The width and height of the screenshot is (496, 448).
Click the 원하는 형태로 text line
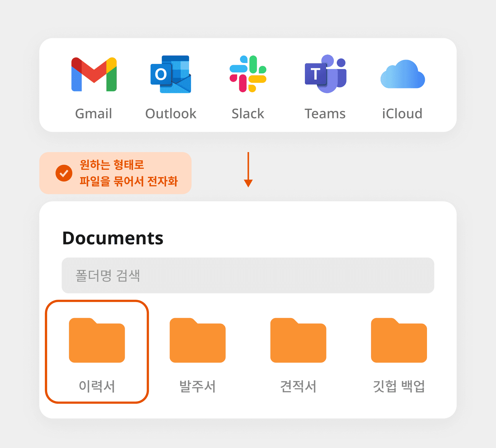coord(112,165)
